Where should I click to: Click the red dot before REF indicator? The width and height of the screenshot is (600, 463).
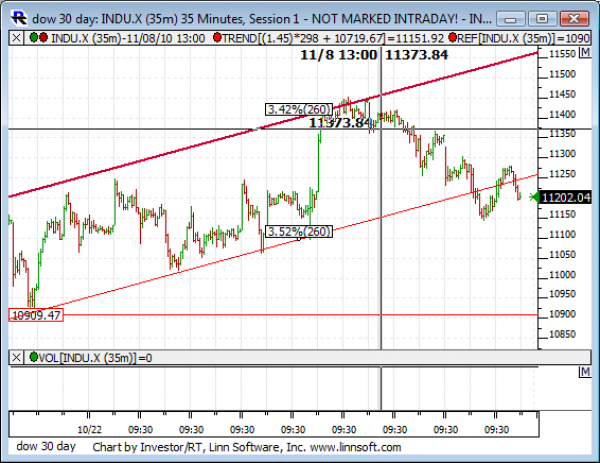coord(453,37)
